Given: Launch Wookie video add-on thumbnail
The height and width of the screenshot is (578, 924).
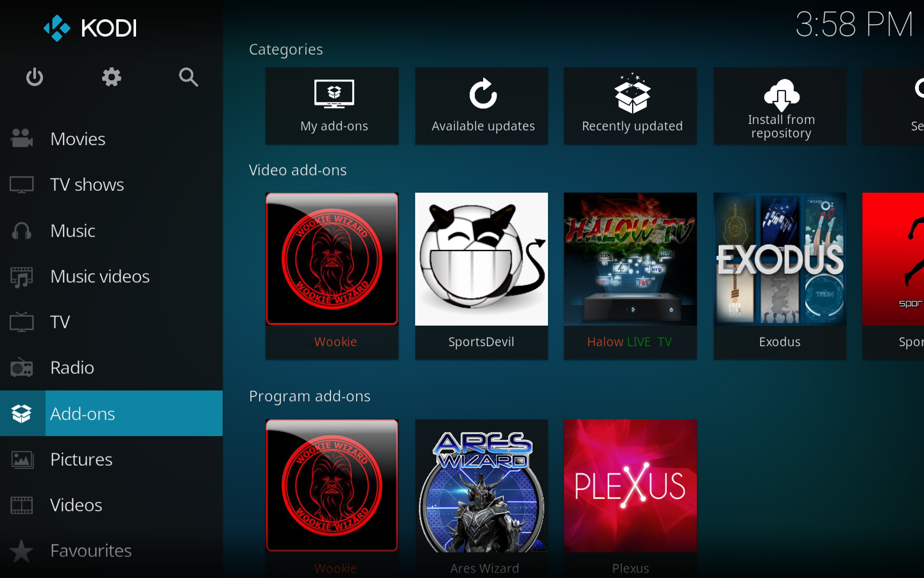Looking at the screenshot, I should pyautogui.click(x=332, y=259).
